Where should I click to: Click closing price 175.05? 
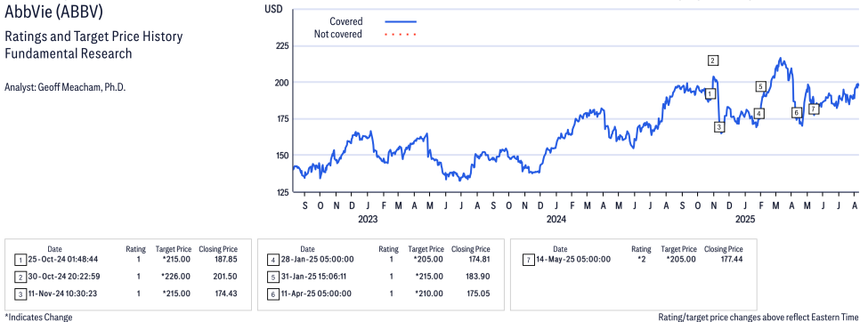tap(478, 294)
